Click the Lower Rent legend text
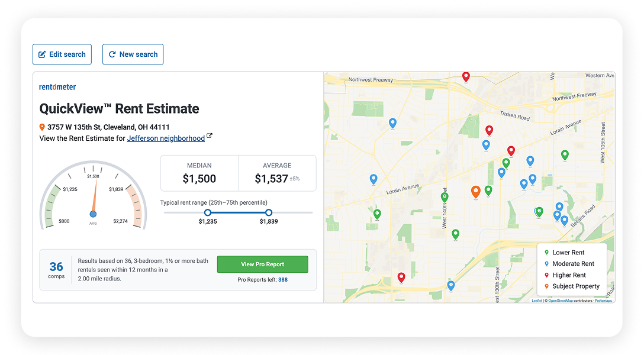644x355 pixels. click(x=568, y=253)
